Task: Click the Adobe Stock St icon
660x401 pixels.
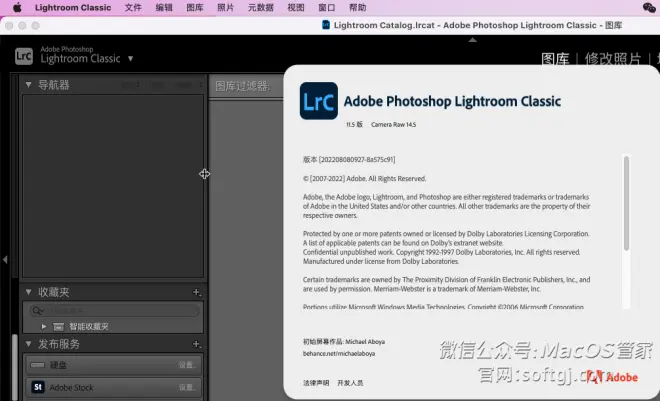Action: tap(38, 387)
